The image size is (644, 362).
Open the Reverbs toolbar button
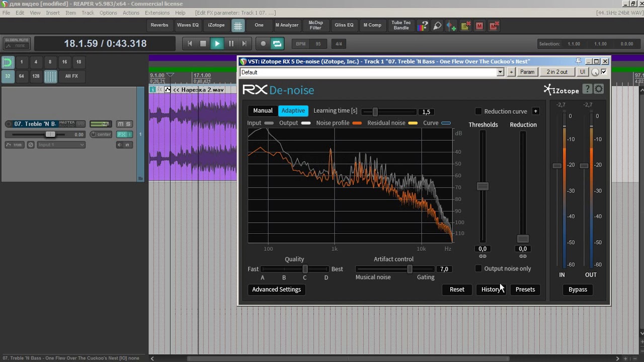pyautogui.click(x=159, y=25)
